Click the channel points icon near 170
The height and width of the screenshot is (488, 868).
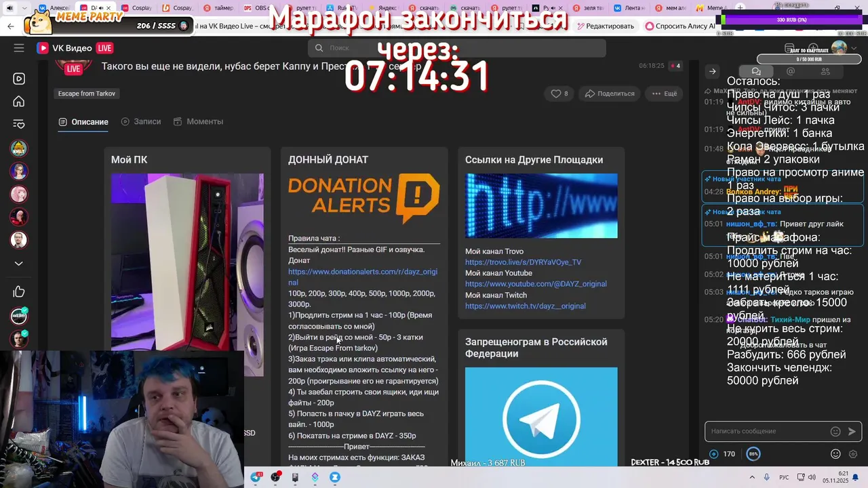point(714,454)
